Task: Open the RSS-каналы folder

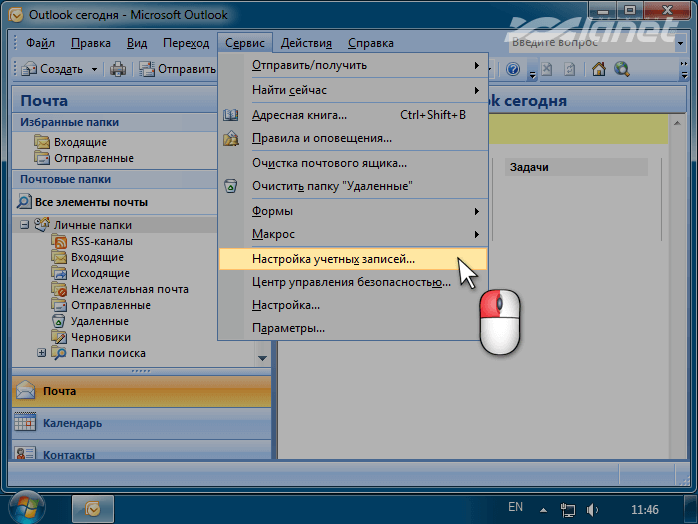Action: coord(101,241)
